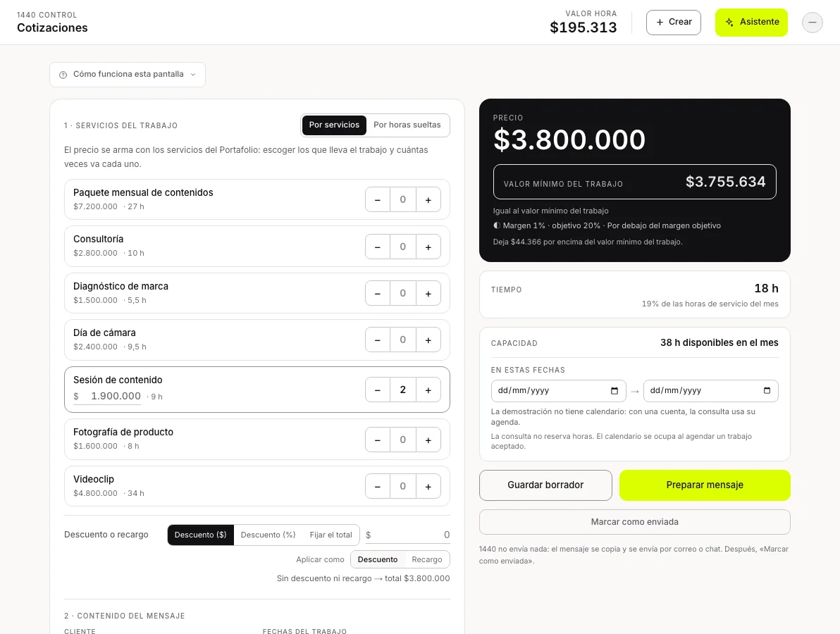Open calendar picker on end date field
Screen dimensions: 840x634
pyautogui.click(x=767, y=390)
